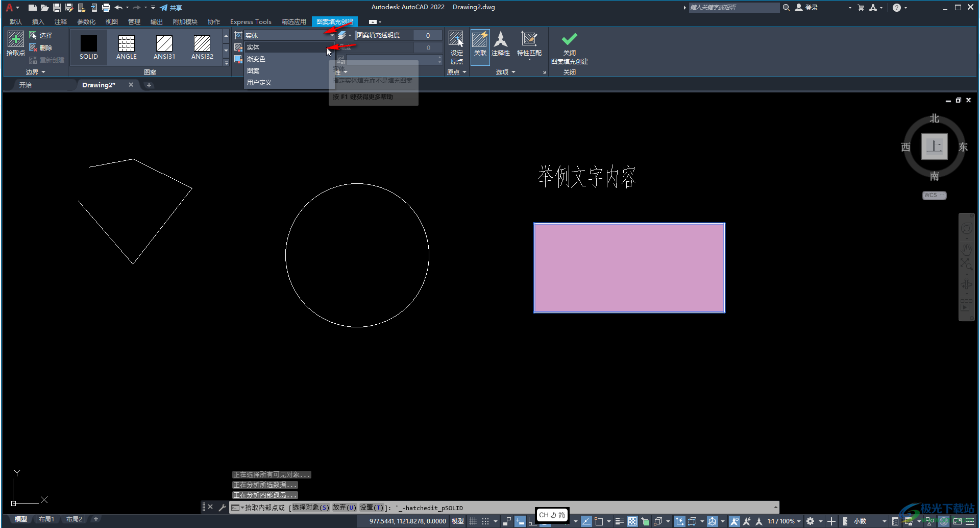Toggle transparency checker icon in status bar
The image size is (980, 528).
[x=632, y=521]
